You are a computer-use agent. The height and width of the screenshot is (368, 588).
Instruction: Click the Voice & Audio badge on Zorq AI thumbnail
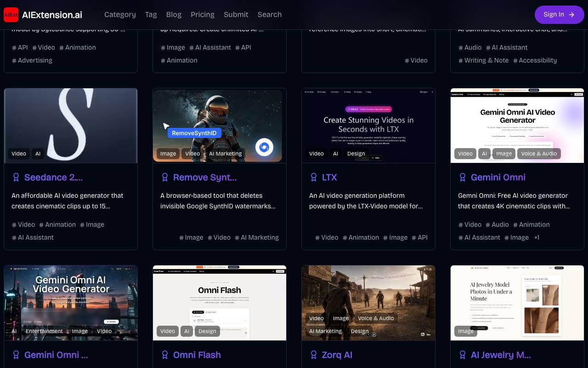pos(376,318)
